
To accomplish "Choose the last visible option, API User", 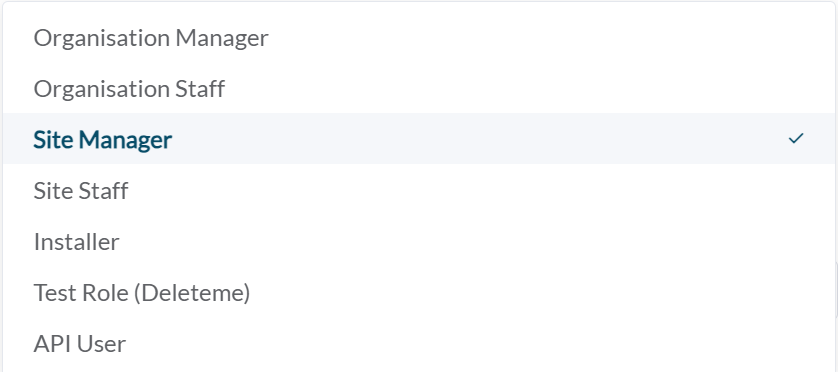I will (419, 344).
